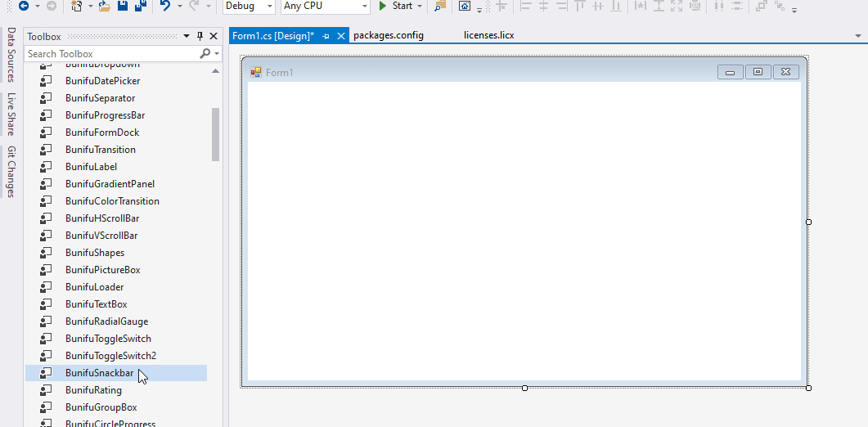Screen dimensions: 868x427
Task: Open the Redo history dropdown arrow
Action: tap(208, 6)
